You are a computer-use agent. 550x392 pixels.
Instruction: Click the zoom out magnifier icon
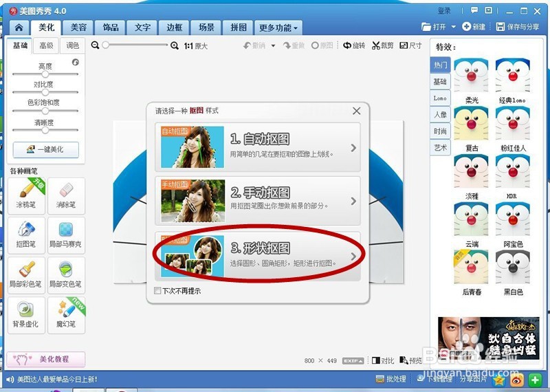95,45
